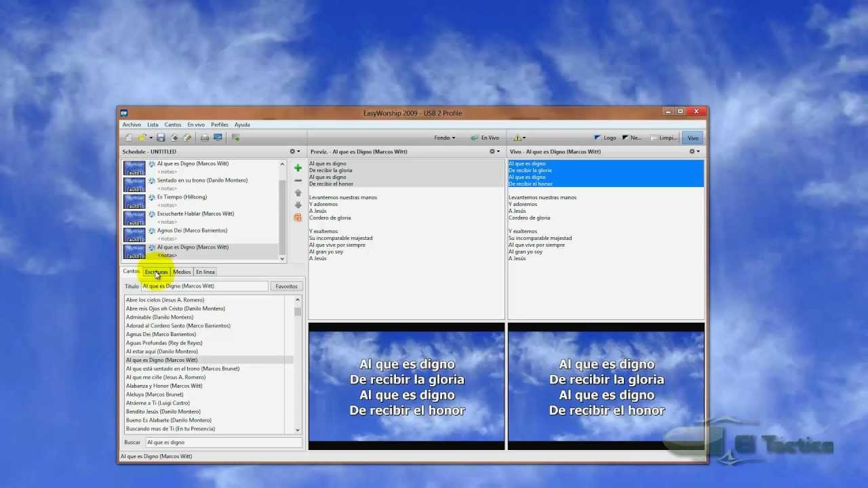Select song 'Aleluya (Marcos Brunet)'
This screenshot has width=868, height=488.
[155, 394]
